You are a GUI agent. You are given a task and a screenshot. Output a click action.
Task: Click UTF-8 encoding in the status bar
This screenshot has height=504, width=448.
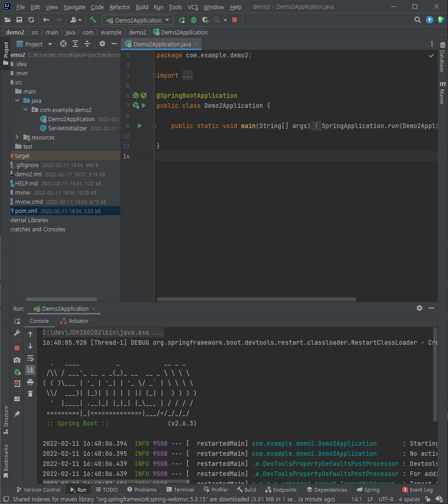pyautogui.click(x=386, y=499)
